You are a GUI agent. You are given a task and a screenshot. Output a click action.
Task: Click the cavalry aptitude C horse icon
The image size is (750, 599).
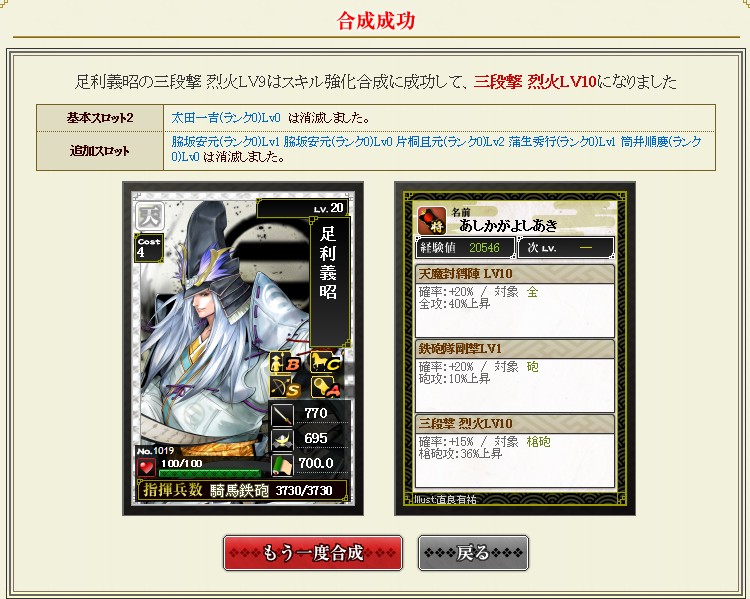(x=326, y=362)
